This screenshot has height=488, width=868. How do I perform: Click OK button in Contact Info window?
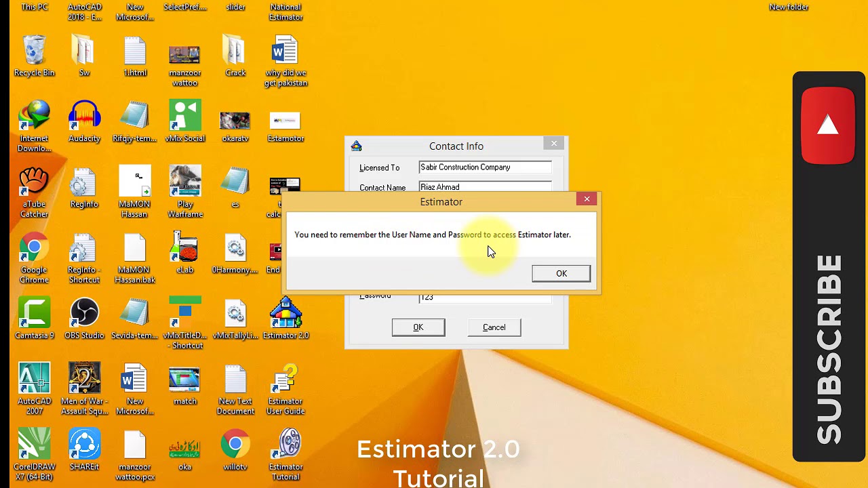[x=418, y=327]
